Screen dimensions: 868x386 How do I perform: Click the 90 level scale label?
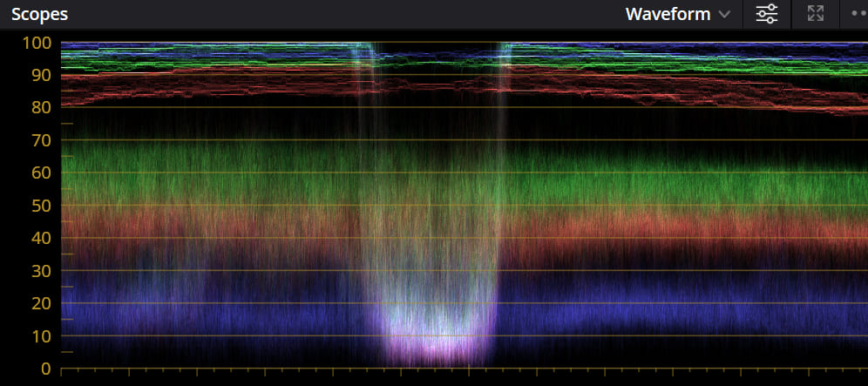42,75
